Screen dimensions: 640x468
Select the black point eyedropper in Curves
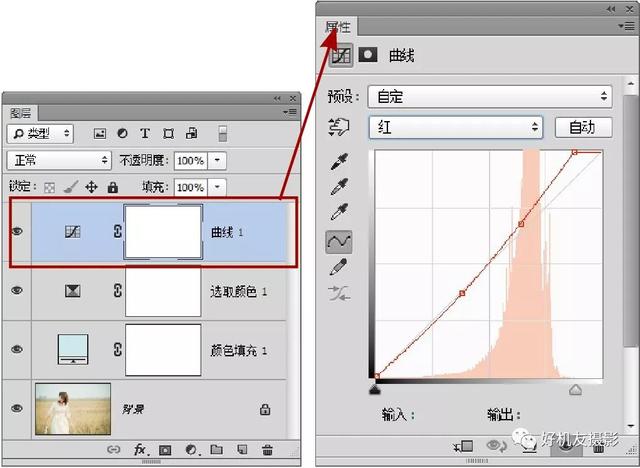click(340, 162)
